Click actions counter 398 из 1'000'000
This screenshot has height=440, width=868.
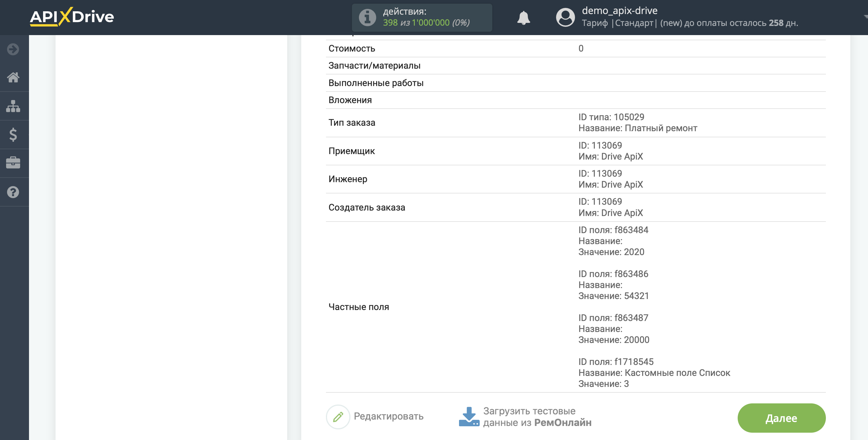tap(426, 23)
